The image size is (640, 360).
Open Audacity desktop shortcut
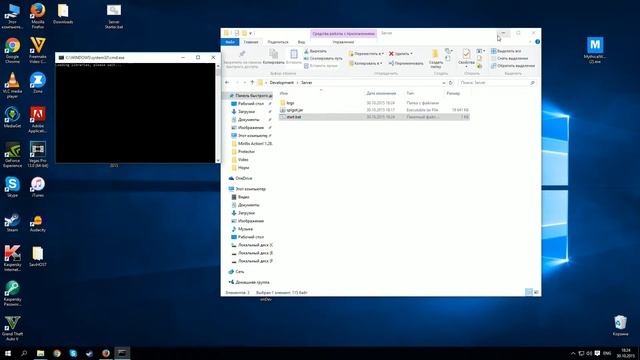38,222
